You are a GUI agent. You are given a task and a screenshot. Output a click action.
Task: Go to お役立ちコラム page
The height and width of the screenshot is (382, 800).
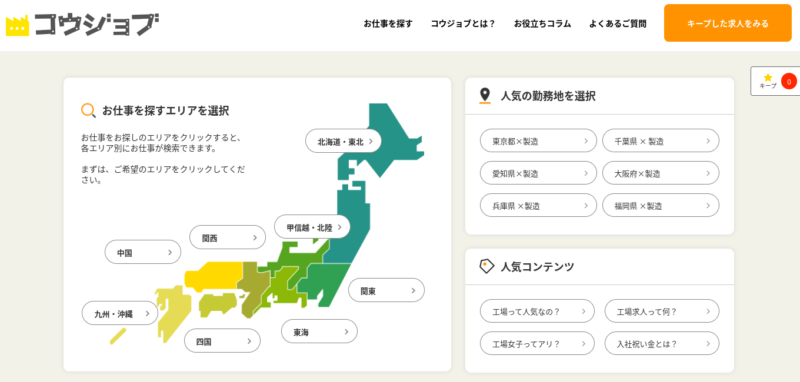pos(542,23)
